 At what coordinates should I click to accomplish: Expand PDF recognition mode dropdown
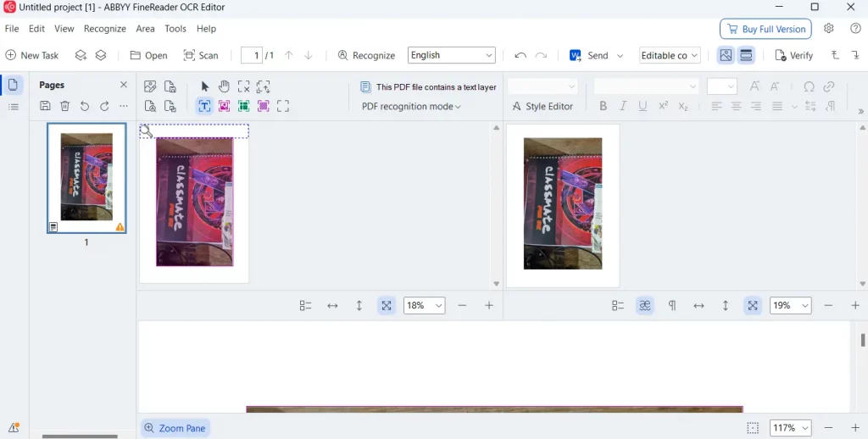click(x=411, y=106)
